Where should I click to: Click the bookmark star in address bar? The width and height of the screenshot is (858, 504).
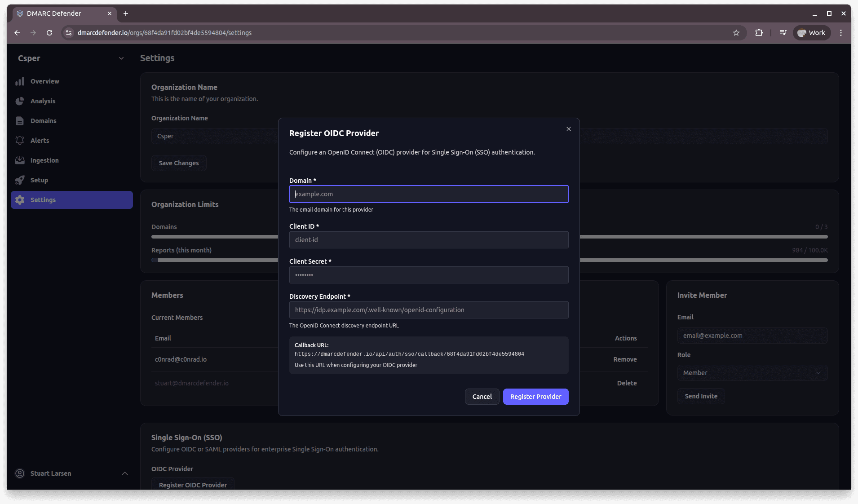click(736, 32)
